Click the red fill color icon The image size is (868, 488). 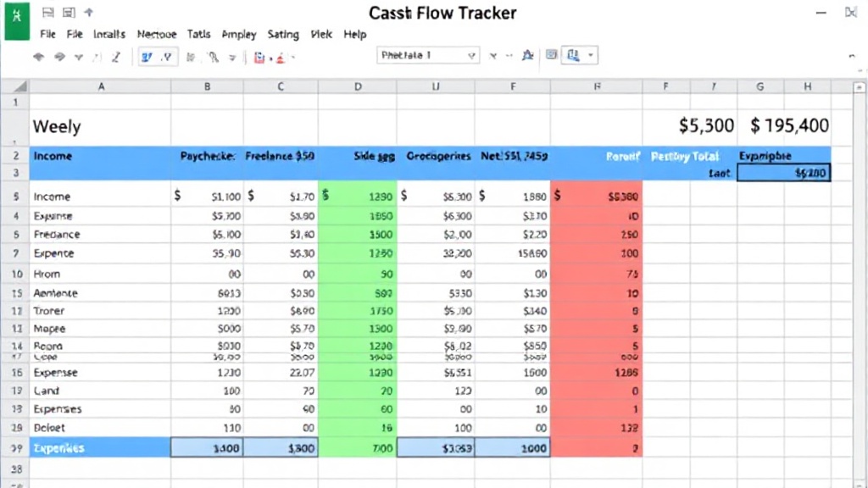pyautogui.click(x=280, y=58)
